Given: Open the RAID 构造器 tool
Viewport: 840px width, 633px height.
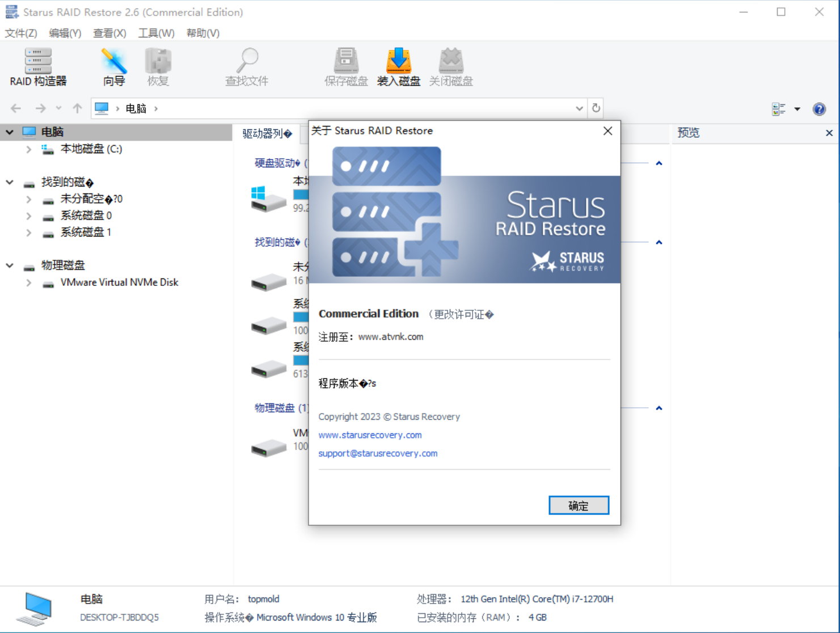Looking at the screenshot, I should tap(38, 67).
